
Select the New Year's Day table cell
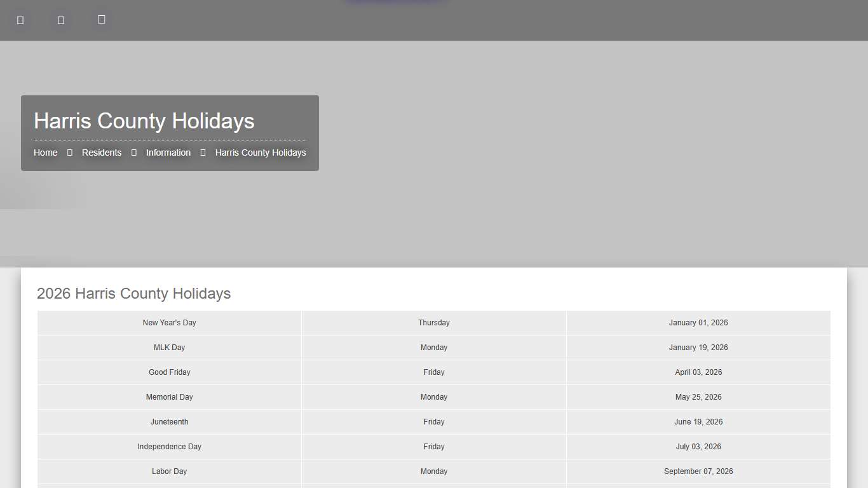pyautogui.click(x=170, y=323)
